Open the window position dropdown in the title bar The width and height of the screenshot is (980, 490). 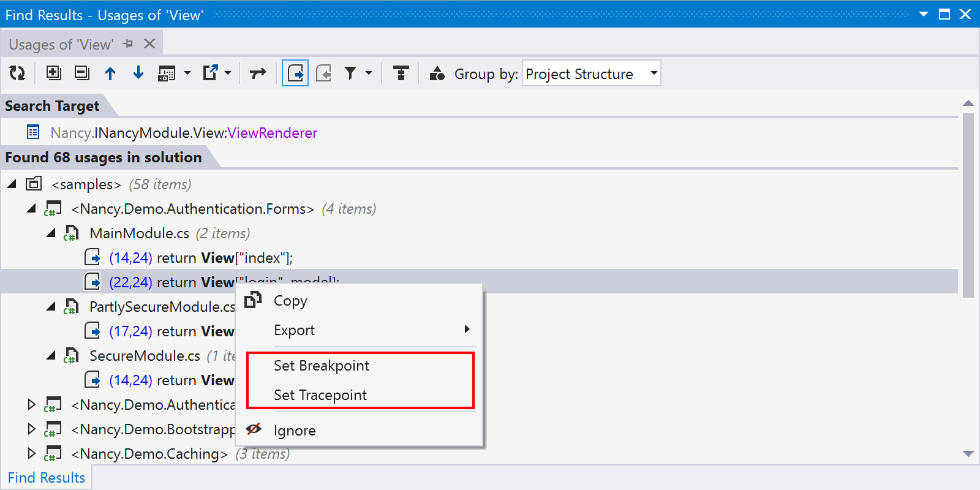tap(924, 14)
